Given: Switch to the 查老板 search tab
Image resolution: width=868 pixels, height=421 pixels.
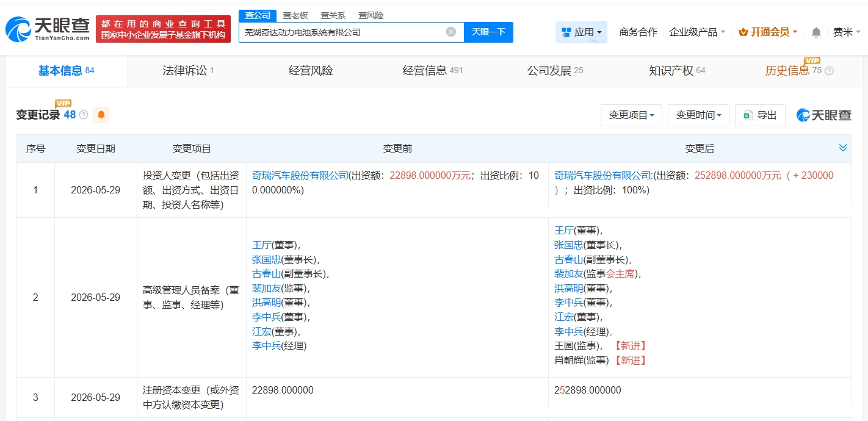Looking at the screenshot, I should click(x=295, y=15).
